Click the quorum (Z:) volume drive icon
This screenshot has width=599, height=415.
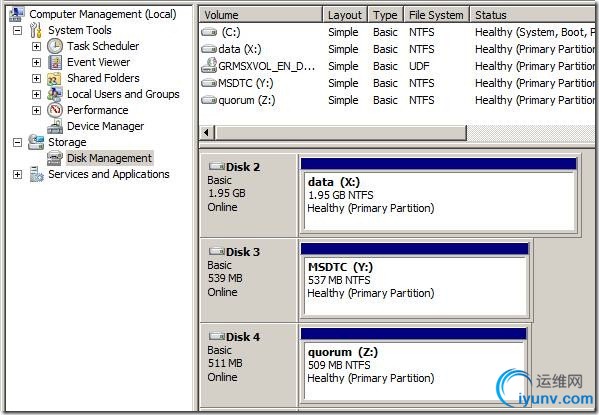(209, 100)
